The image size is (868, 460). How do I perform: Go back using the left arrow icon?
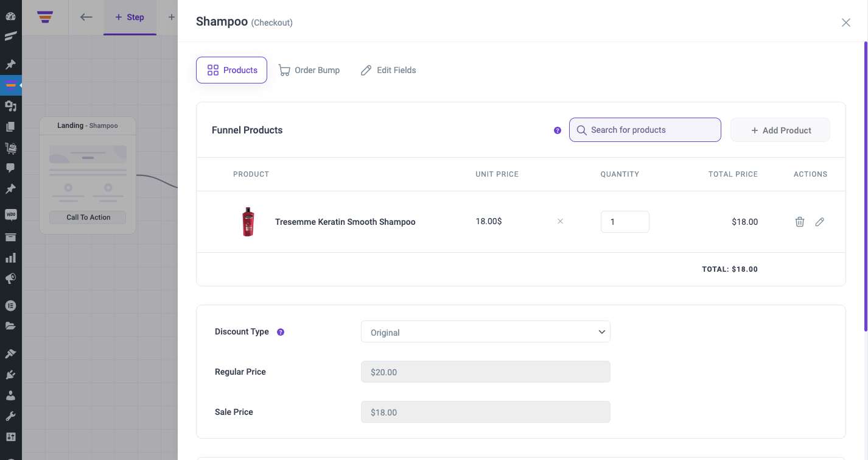86,17
